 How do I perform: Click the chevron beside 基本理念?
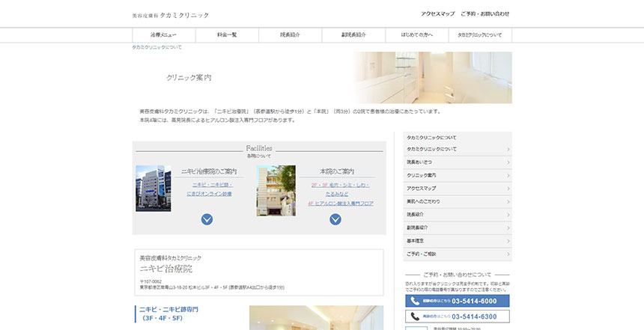(x=508, y=241)
